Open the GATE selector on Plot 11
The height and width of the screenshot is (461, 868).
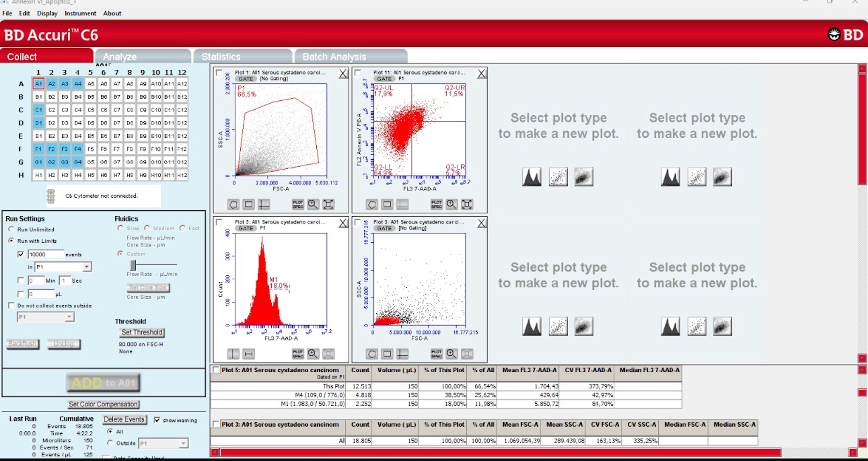(x=384, y=79)
